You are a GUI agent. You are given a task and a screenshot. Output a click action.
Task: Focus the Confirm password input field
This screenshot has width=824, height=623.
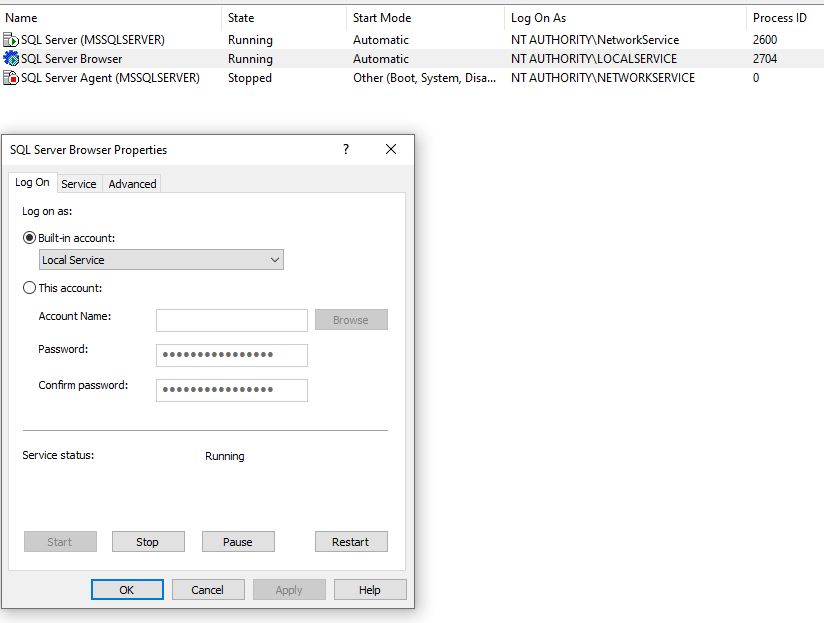coord(232,390)
